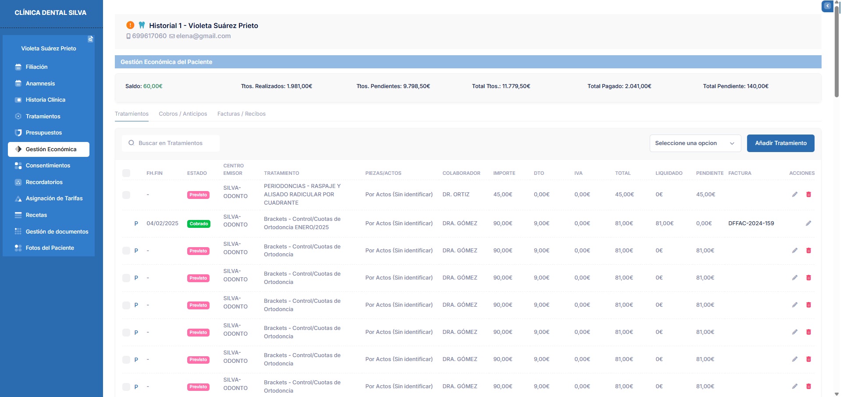868x397 pixels.
Task: Click FH.FIN column header
Action: (x=154, y=174)
